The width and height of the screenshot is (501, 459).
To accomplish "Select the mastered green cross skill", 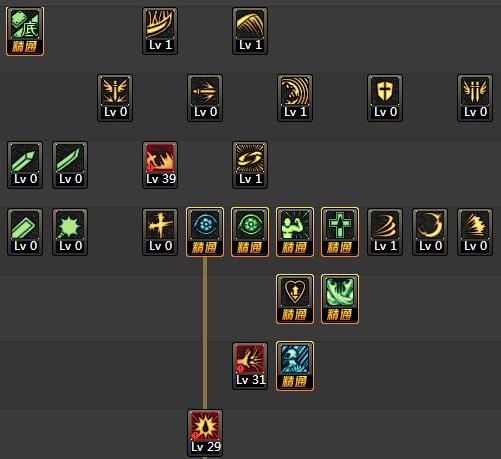I will [340, 232].
